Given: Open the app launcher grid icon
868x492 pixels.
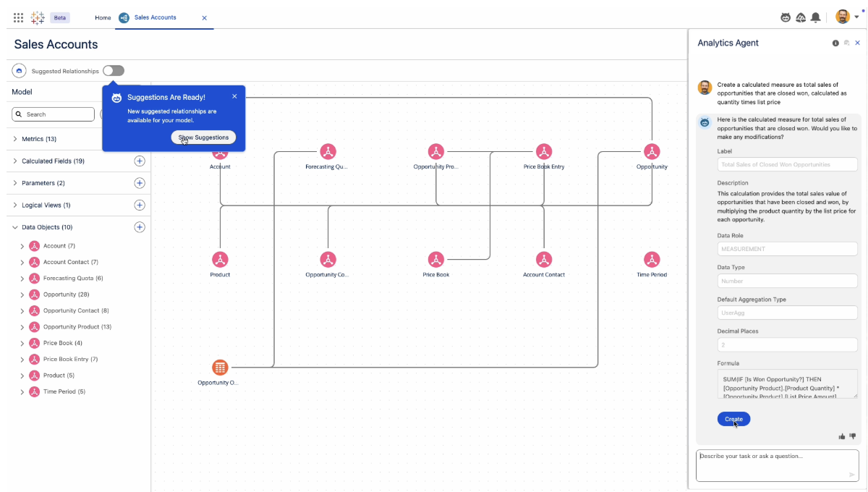Looking at the screenshot, I should [x=18, y=17].
